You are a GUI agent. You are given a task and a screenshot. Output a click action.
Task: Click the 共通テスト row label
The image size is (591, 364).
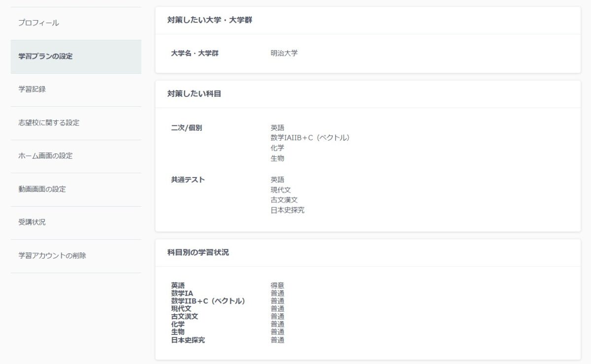tap(188, 180)
